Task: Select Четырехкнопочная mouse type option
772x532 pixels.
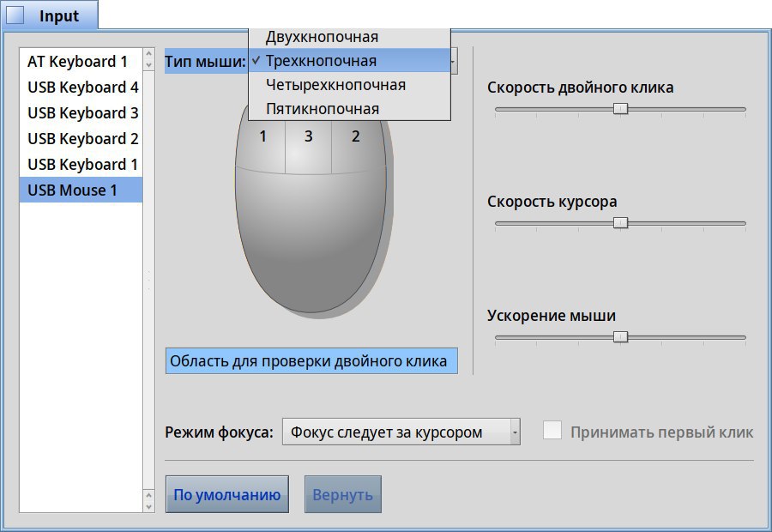Action: click(349, 85)
